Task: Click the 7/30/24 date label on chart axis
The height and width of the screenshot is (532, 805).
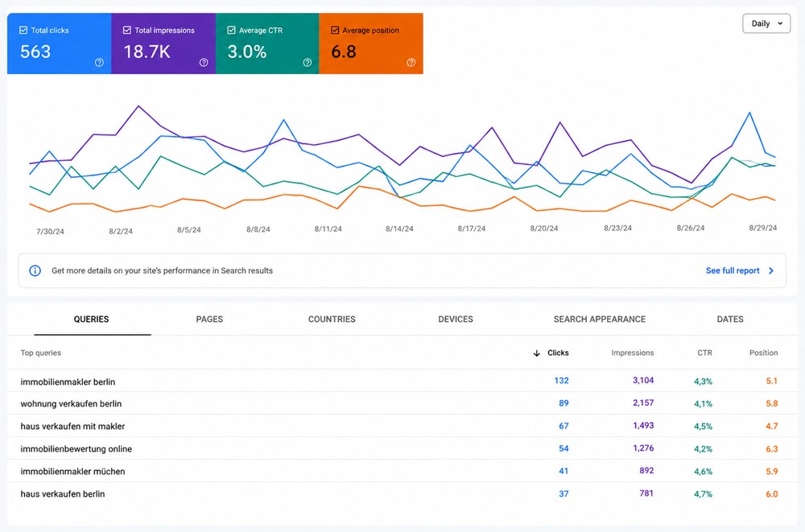Action: click(x=50, y=232)
